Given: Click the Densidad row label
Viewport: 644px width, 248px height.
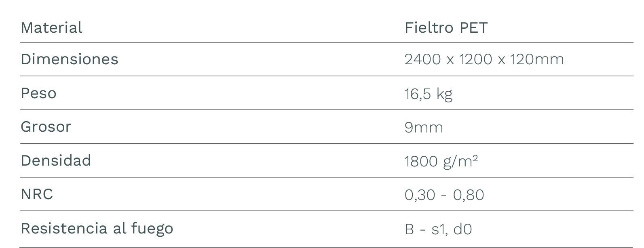Looking at the screenshot, I should click(x=56, y=161).
